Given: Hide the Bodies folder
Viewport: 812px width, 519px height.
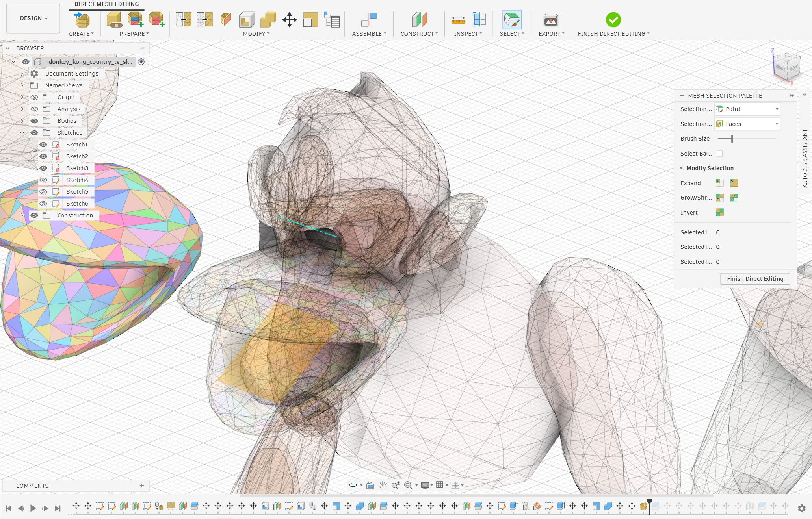Looking at the screenshot, I should coord(34,121).
